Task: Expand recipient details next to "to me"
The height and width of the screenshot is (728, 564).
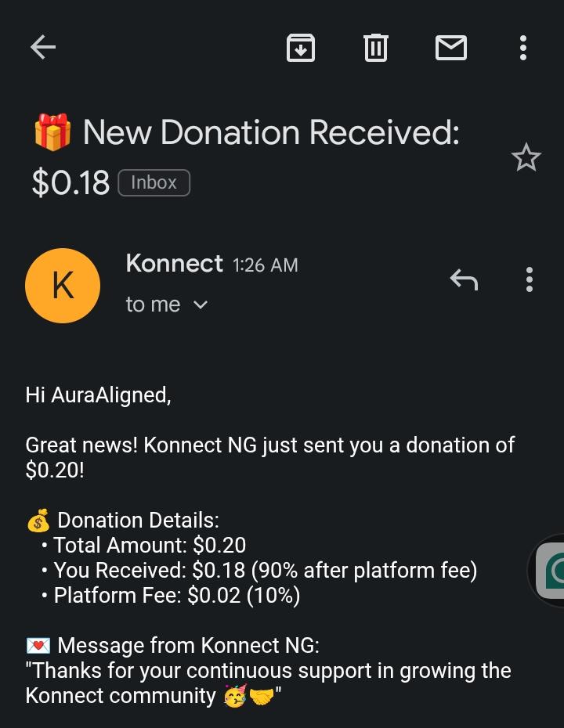Action: (x=201, y=305)
